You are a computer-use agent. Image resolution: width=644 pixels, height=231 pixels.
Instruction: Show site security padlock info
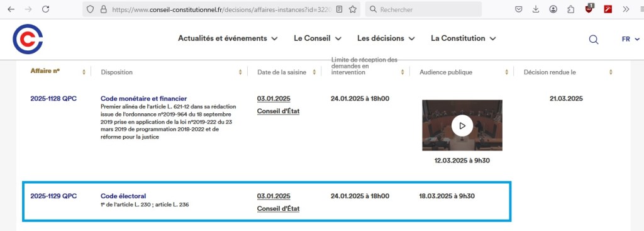tap(104, 9)
